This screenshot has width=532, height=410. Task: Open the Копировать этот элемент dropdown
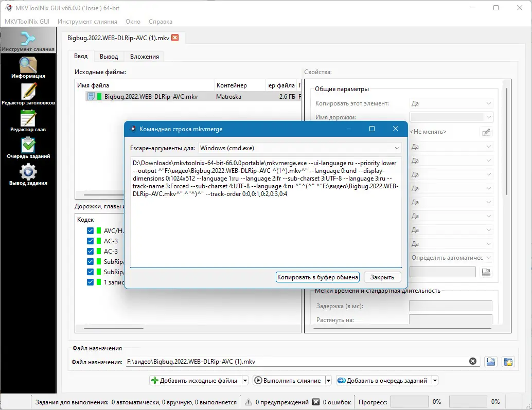[451, 103]
